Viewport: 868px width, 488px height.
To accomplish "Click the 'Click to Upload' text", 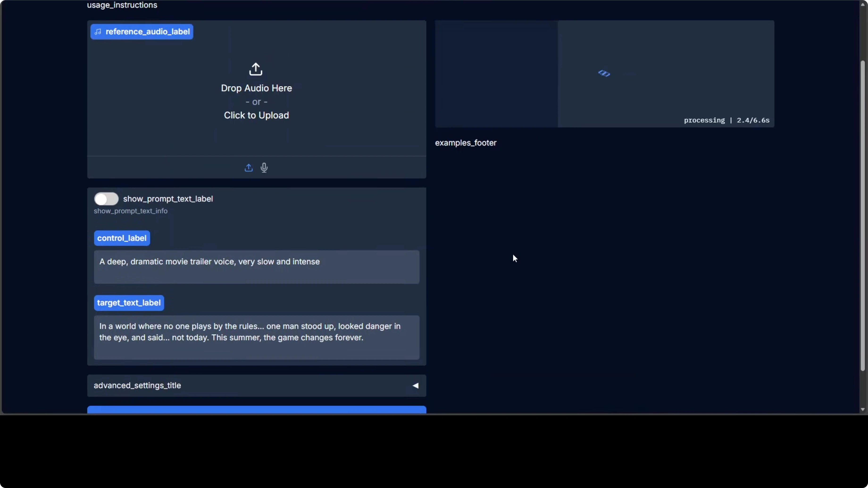I will point(256,115).
